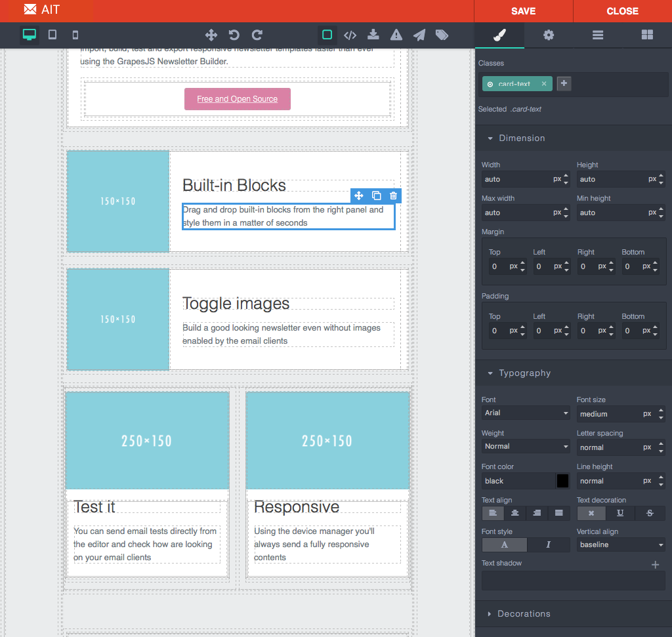Image resolution: width=672 pixels, height=637 pixels.
Task: Click the Free and Open Source link
Action: point(237,99)
